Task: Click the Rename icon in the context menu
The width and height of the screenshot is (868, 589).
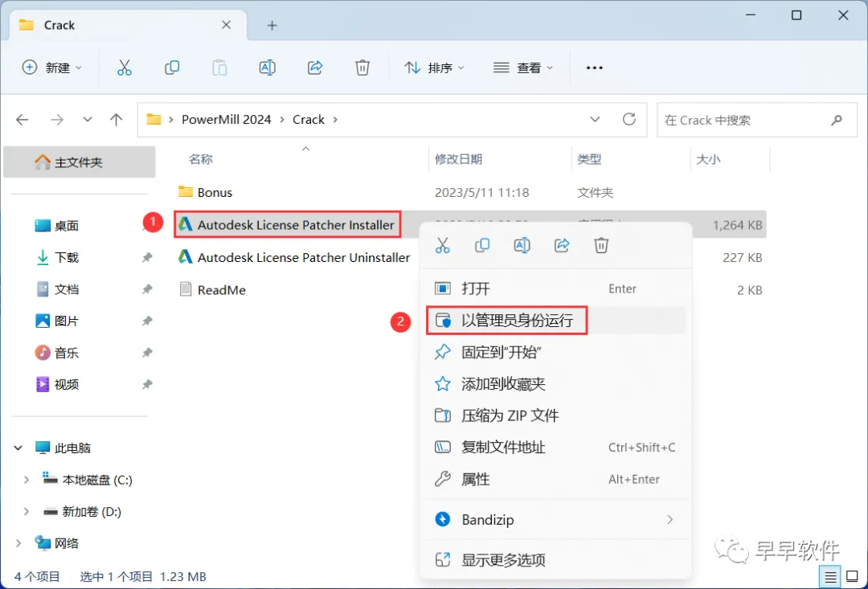Action: [522, 244]
